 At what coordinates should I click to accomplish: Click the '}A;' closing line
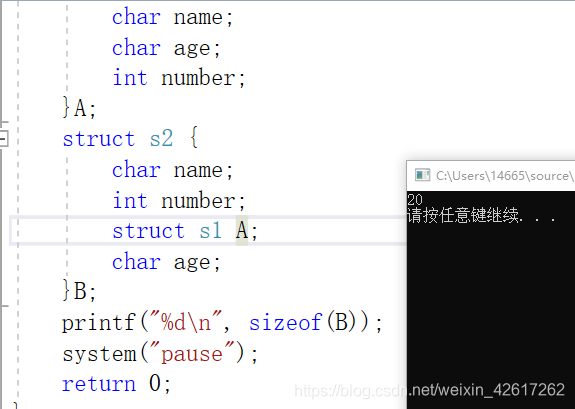[79, 108]
